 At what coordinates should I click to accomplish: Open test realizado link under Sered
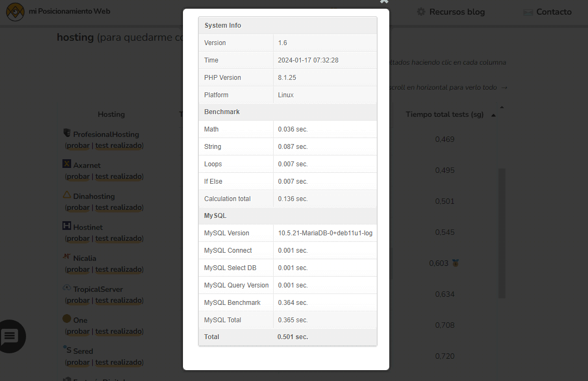click(119, 362)
